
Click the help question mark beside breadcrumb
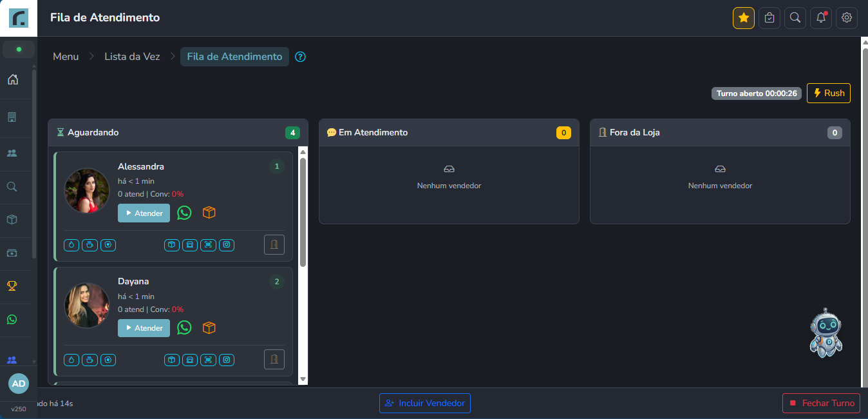click(x=300, y=57)
